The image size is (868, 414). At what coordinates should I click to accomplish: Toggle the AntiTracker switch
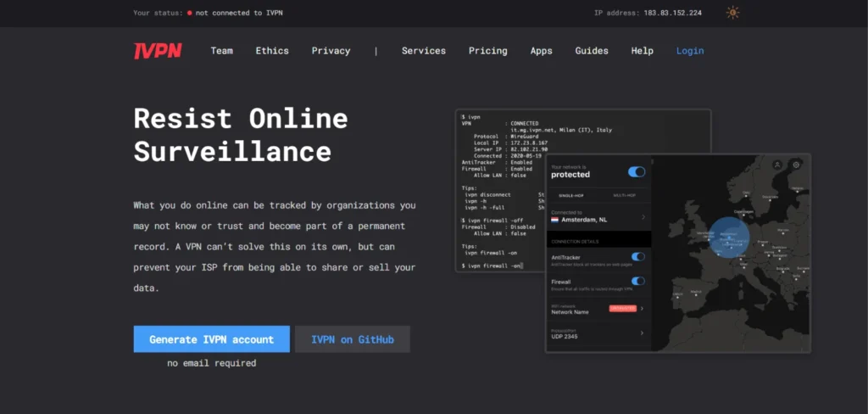pyautogui.click(x=638, y=256)
